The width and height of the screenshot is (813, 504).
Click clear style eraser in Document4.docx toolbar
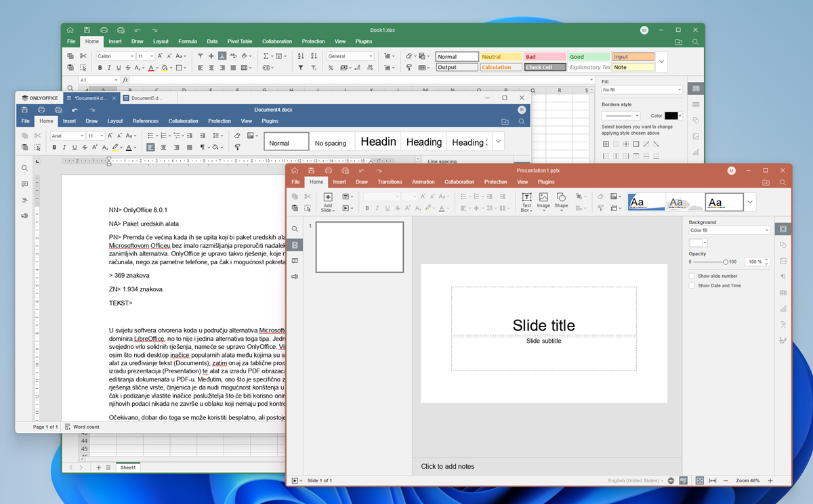[238, 135]
